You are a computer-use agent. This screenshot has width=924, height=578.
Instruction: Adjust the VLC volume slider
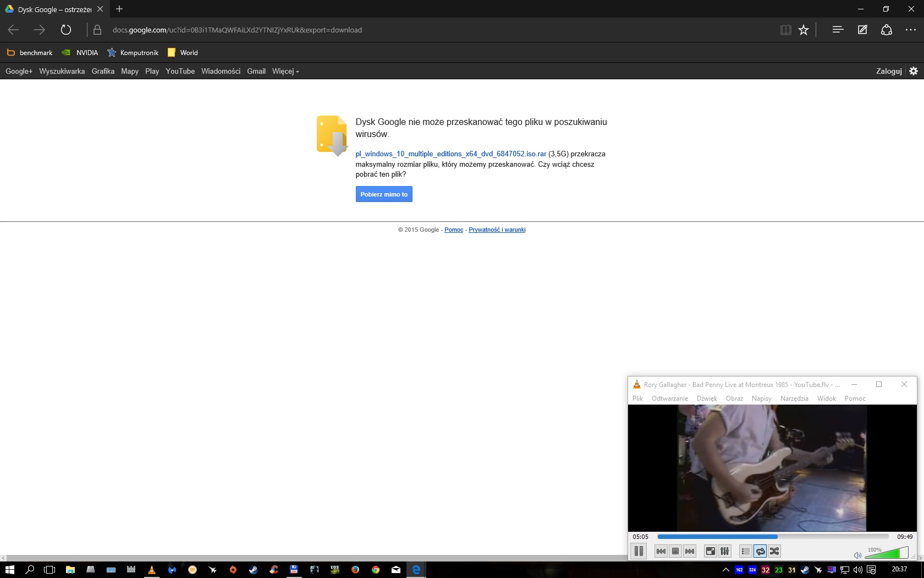click(887, 553)
